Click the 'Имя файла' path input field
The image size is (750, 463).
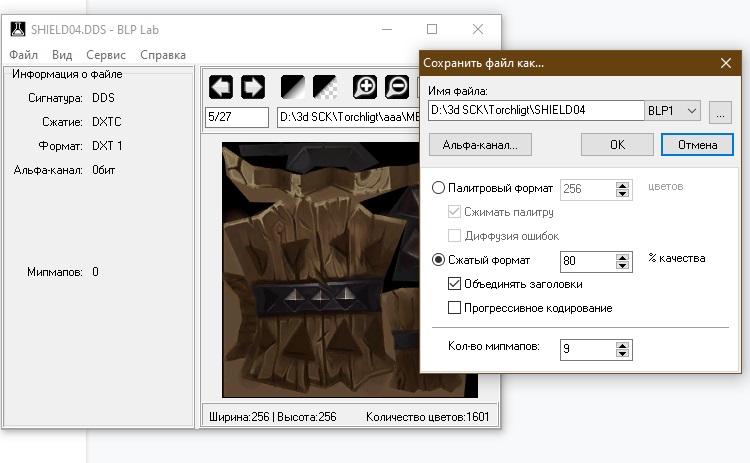(535, 111)
